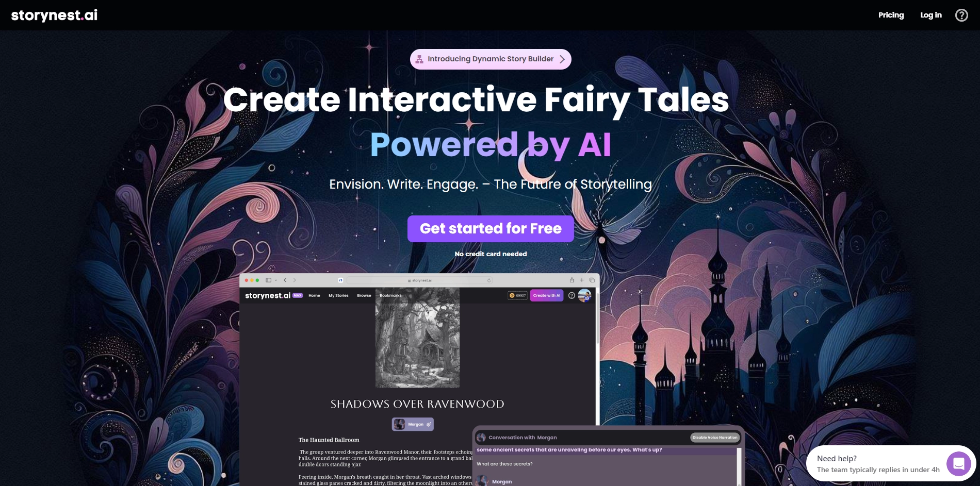Disable Voice Narration in the conversation
The height and width of the screenshot is (486, 980).
[714, 438]
